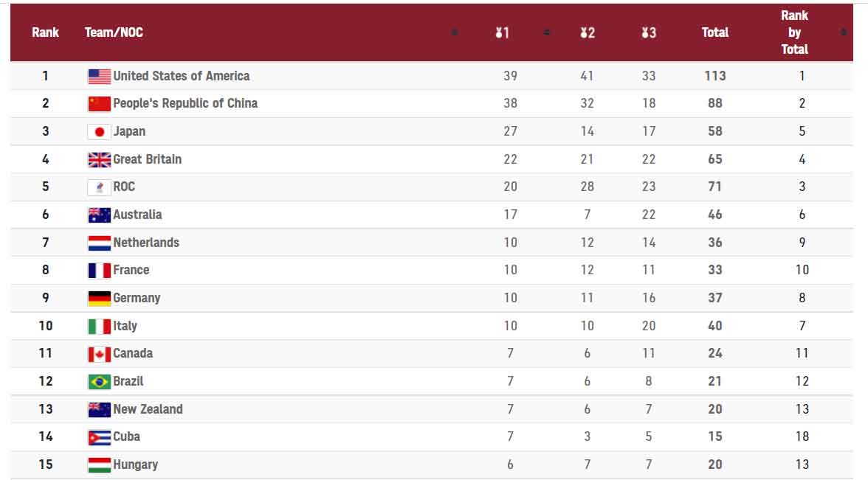Screen dimensions: 868x480
Task: Click the France flag icon
Action: [x=97, y=270]
